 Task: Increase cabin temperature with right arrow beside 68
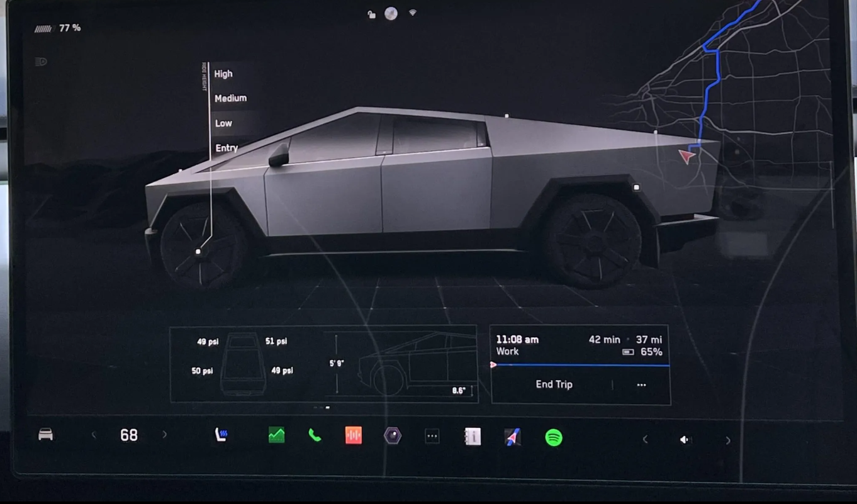point(165,435)
